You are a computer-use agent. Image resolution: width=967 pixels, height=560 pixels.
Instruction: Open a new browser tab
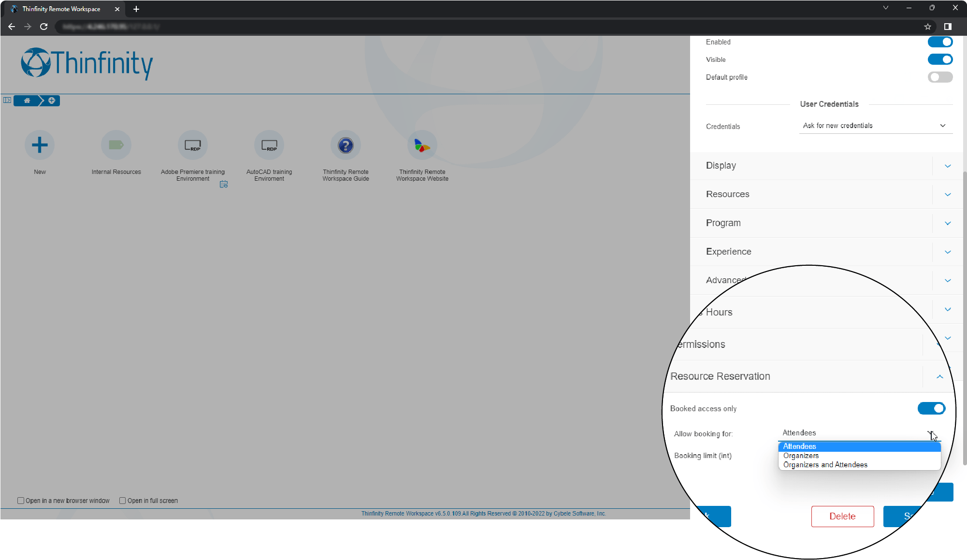(x=136, y=9)
